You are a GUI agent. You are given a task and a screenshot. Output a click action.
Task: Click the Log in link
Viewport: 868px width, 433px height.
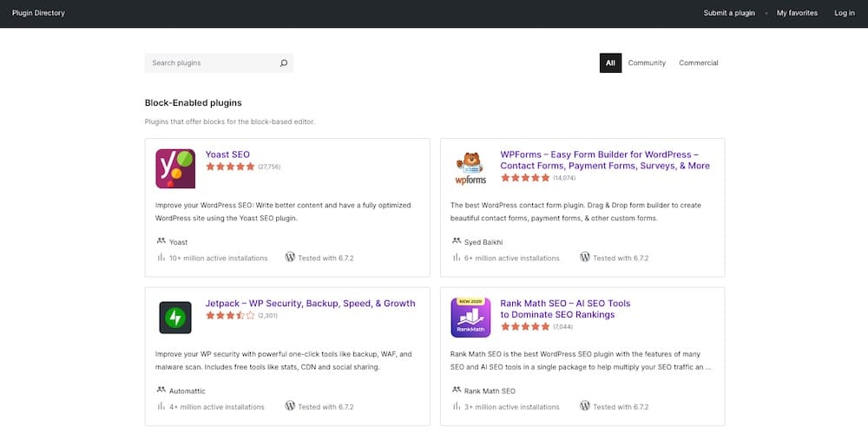tap(845, 13)
